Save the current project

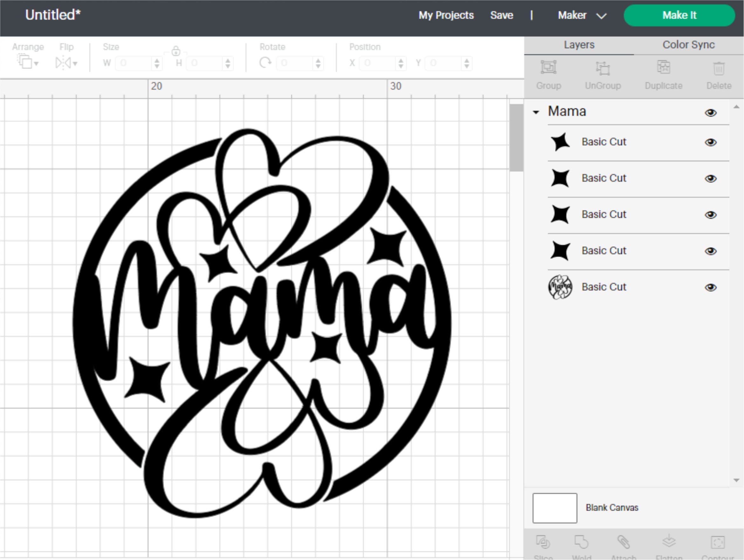tap(501, 15)
